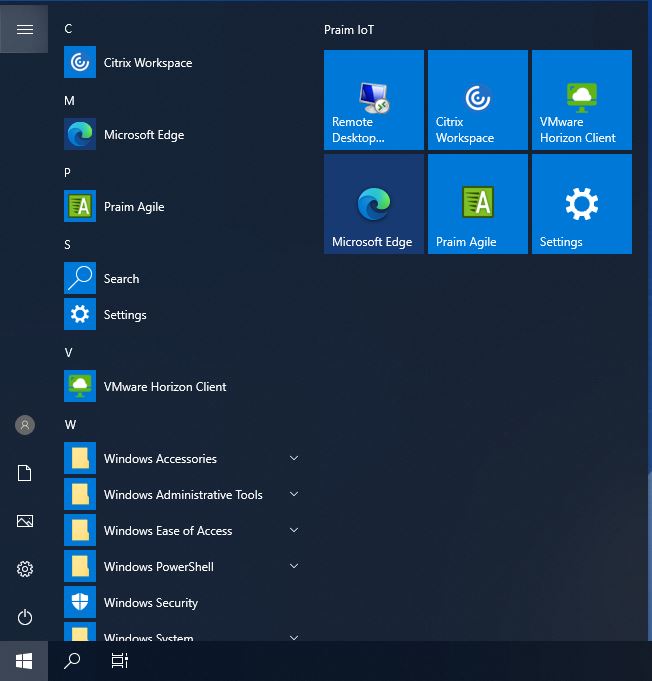Expand the Start menu hamburger button
This screenshot has height=681, width=652.
(x=24, y=29)
